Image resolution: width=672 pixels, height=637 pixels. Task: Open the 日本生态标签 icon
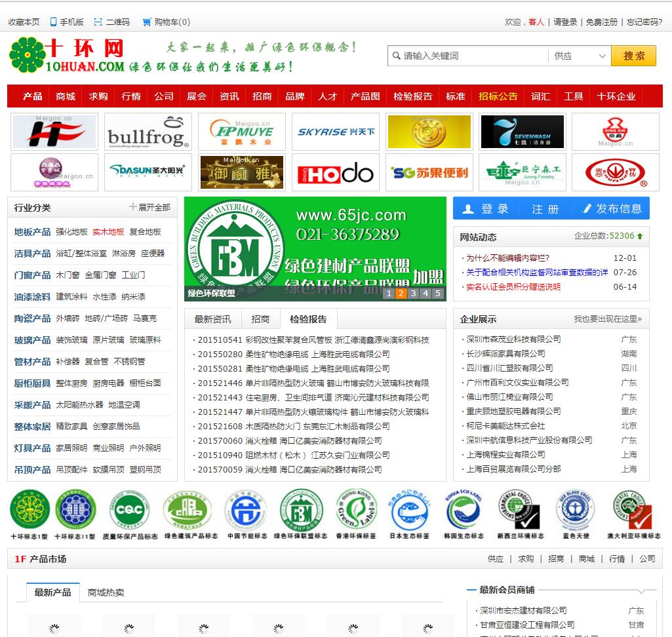point(409,514)
